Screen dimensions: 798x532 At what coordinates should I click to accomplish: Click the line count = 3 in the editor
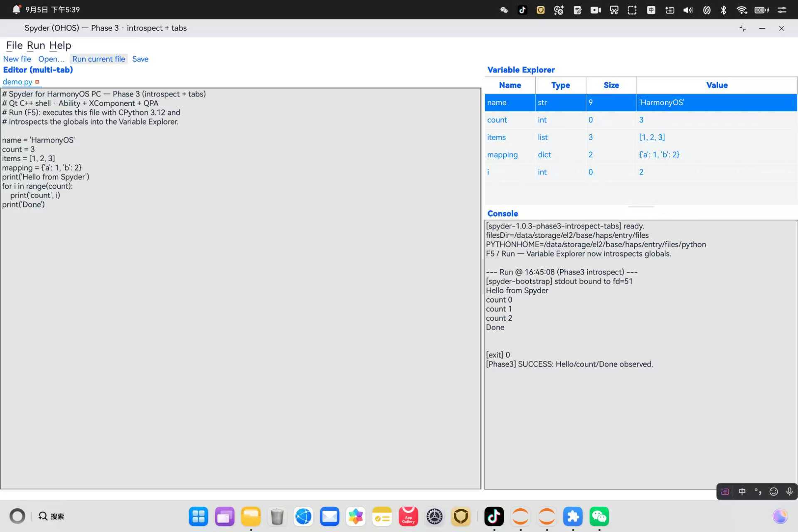click(x=18, y=149)
